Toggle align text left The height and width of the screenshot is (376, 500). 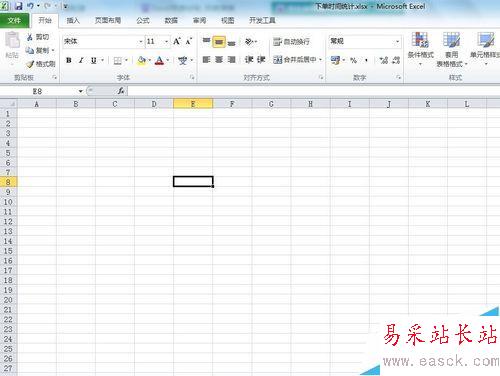coord(206,60)
